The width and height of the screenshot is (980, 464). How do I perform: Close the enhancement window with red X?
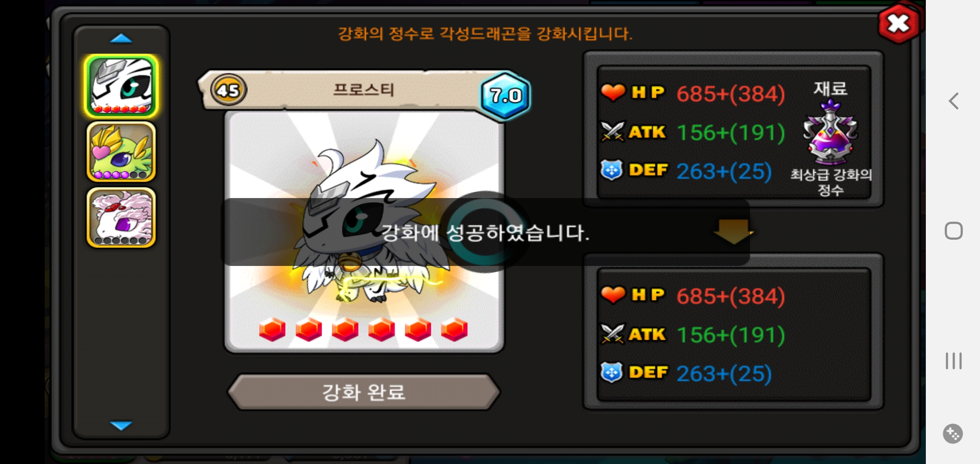tap(899, 23)
